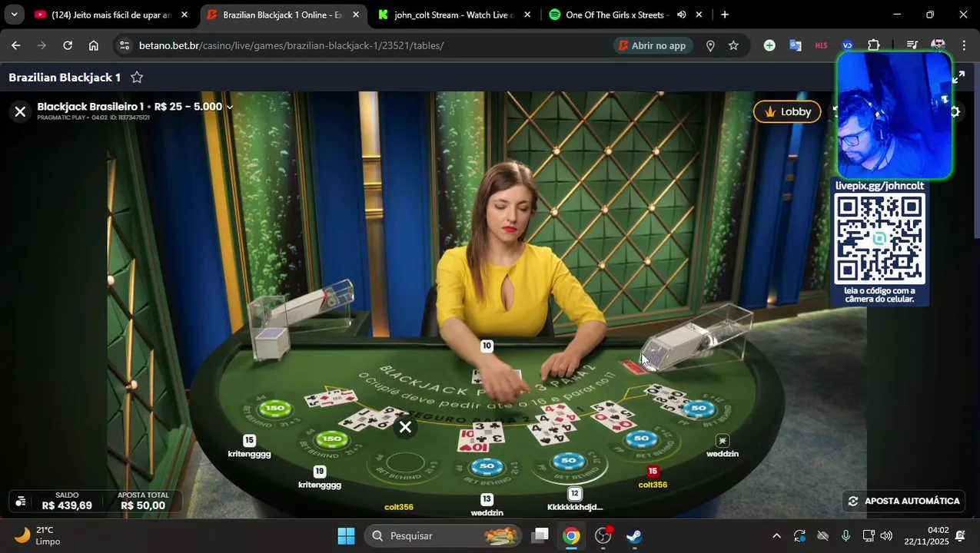Image resolution: width=980 pixels, height=553 pixels.
Task: Open location permission icon in address bar
Action: coord(710,45)
